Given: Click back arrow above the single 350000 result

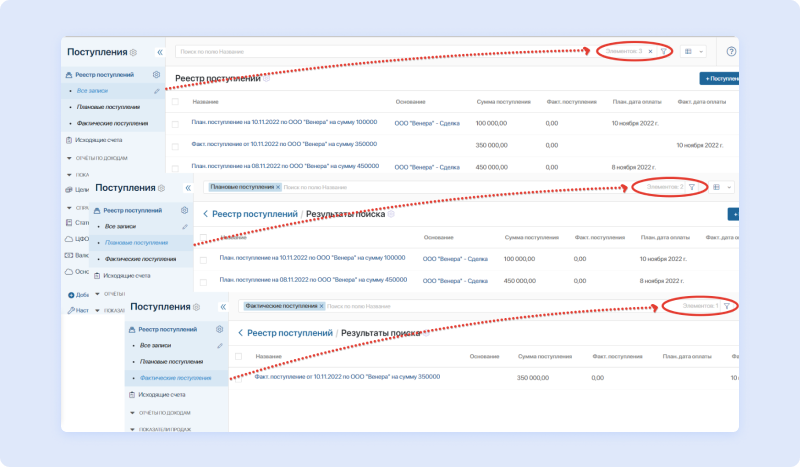Looking at the screenshot, I should 240,332.
